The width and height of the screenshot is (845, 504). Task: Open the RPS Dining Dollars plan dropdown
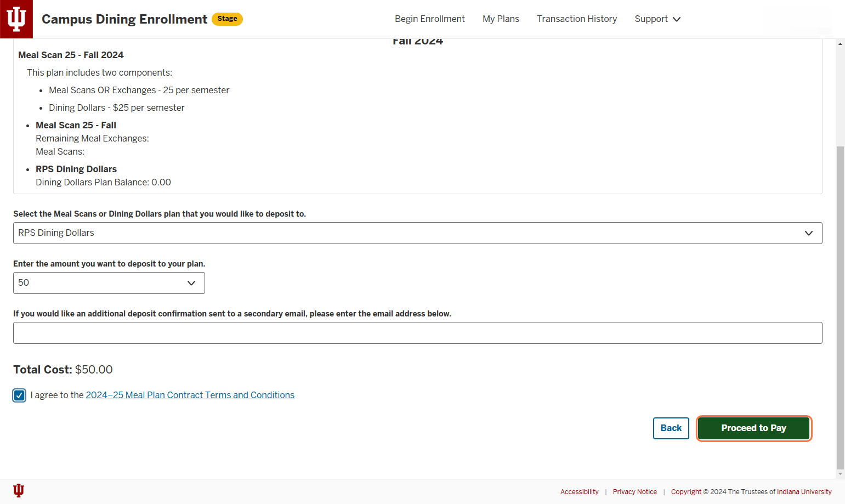pos(417,233)
